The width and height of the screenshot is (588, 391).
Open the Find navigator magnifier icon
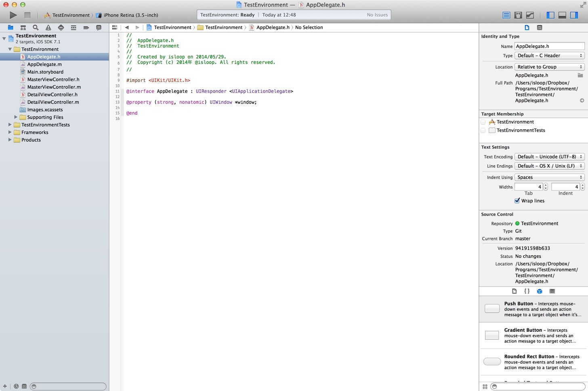(36, 27)
